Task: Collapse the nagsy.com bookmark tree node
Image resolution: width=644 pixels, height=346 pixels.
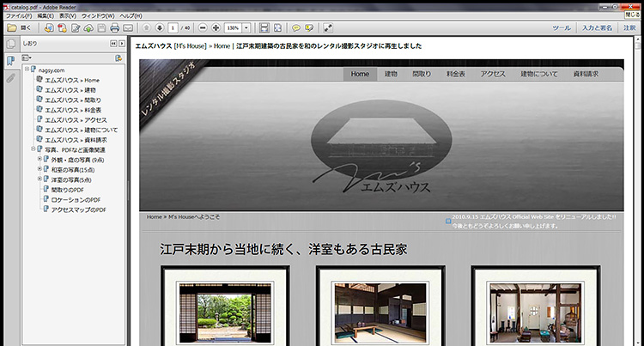Action: point(27,69)
